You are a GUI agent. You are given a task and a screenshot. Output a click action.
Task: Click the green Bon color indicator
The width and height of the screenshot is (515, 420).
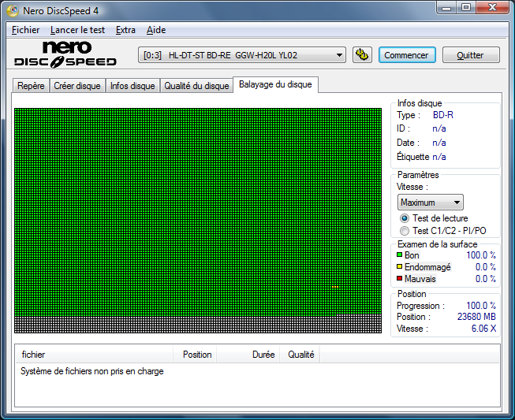click(400, 255)
